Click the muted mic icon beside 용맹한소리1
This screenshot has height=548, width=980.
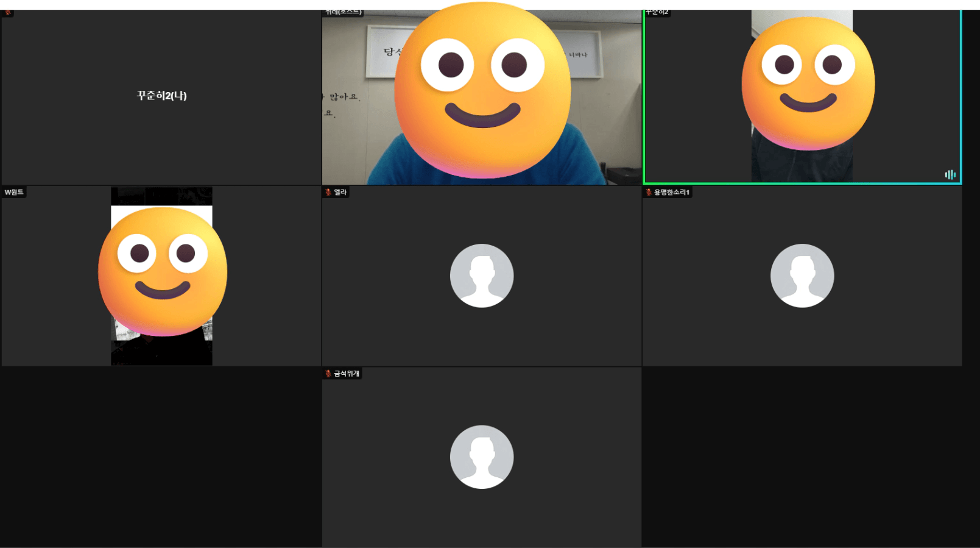click(649, 193)
